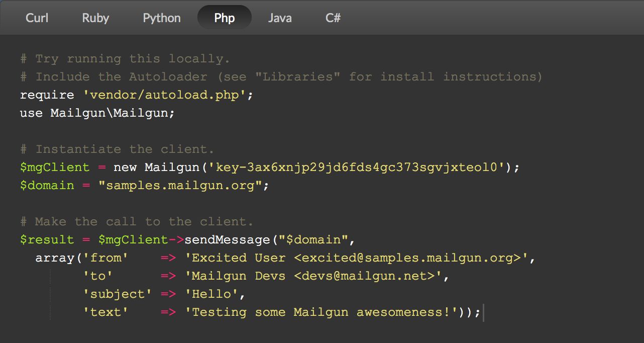Click the 'subject' array key
The image size is (644, 343).
(x=117, y=294)
